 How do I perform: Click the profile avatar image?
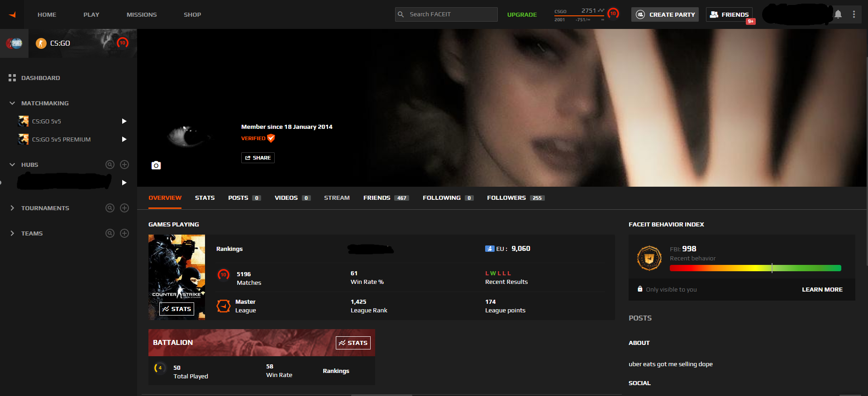[188, 136]
